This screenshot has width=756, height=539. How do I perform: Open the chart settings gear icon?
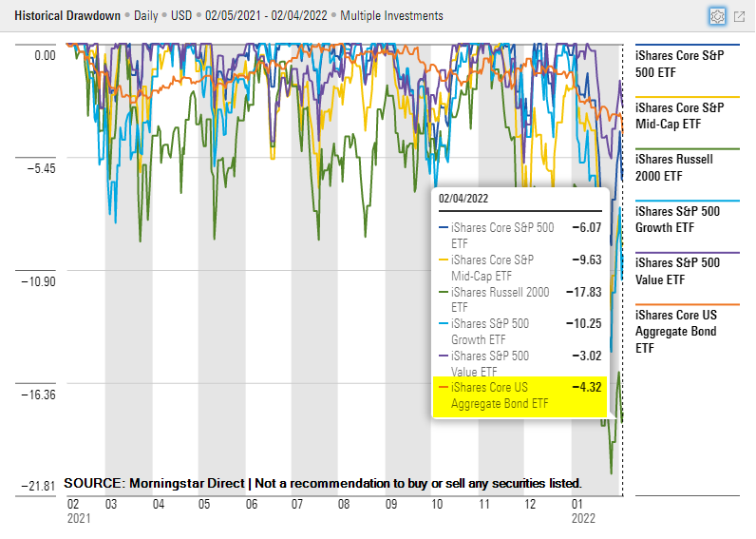717,16
